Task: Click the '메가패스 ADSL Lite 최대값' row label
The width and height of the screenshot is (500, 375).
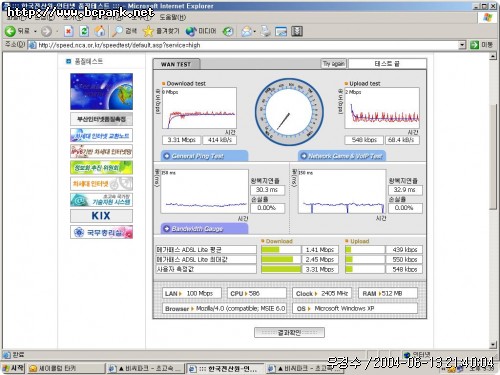Action: pyautogui.click(x=206, y=259)
